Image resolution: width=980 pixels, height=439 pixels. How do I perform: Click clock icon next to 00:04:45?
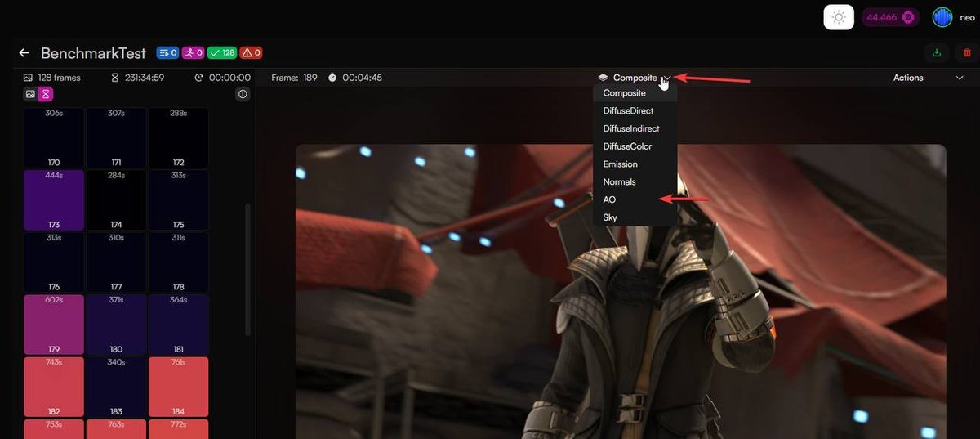click(332, 78)
